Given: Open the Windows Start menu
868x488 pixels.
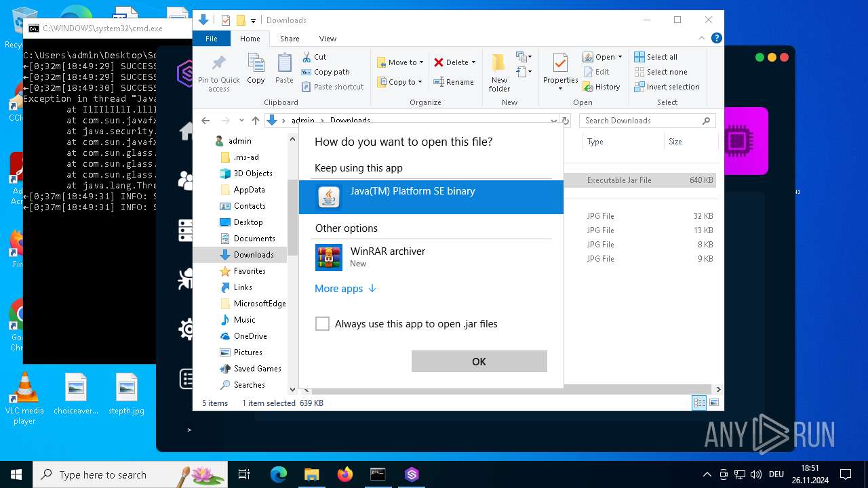Looking at the screenshot, I should (x=16, y=474).
